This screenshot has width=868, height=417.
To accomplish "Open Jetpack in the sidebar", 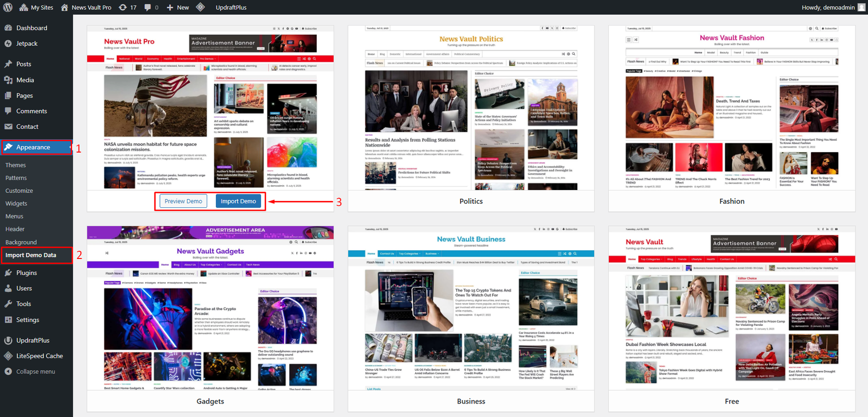I will point(36,43).
